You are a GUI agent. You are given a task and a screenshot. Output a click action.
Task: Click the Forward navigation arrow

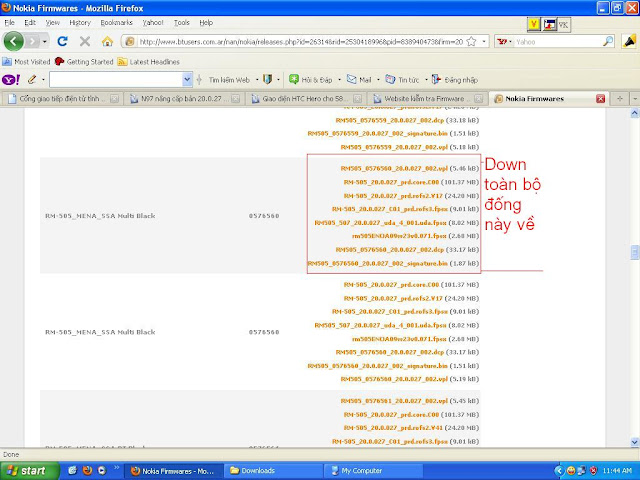coord(32,41)
